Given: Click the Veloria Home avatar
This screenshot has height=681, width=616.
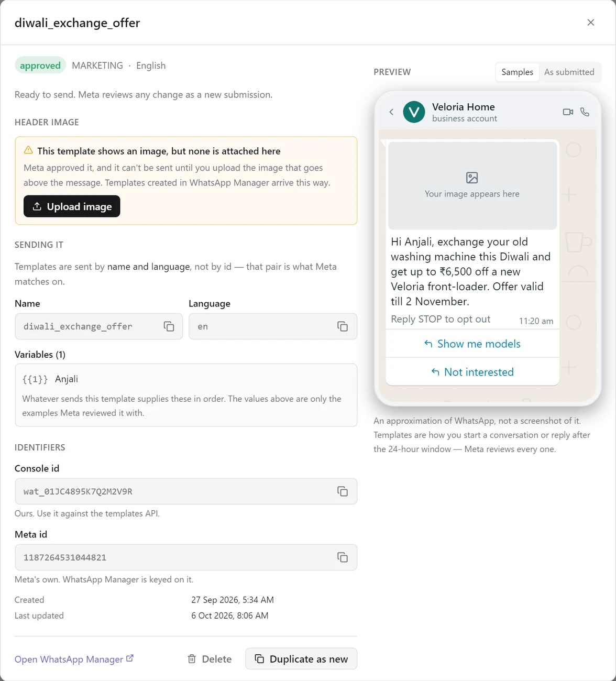Looking at the screenshot, I should click(414, 112).
